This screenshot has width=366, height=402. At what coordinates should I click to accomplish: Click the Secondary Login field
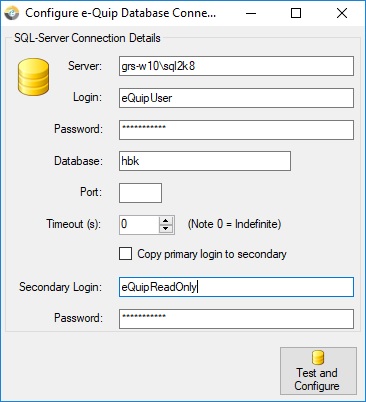236,287
